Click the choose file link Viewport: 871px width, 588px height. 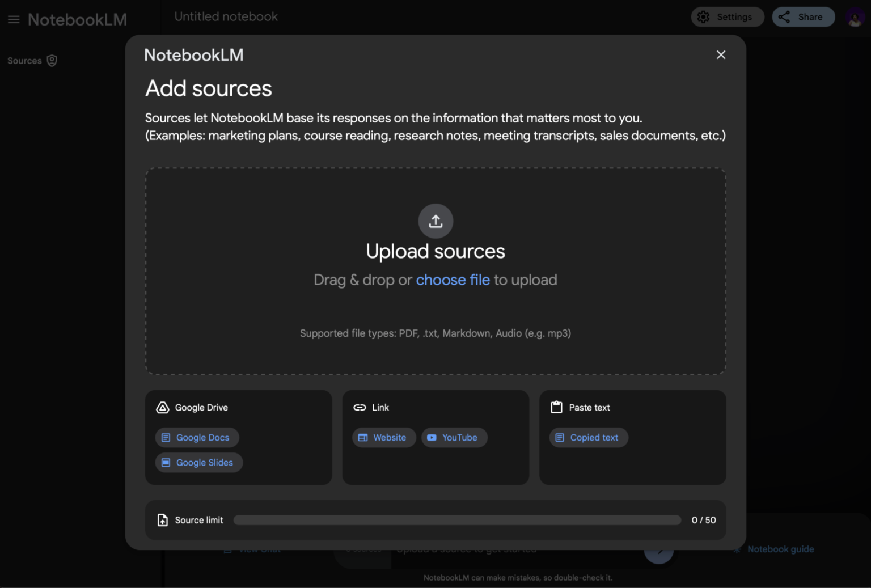point(453,280)
